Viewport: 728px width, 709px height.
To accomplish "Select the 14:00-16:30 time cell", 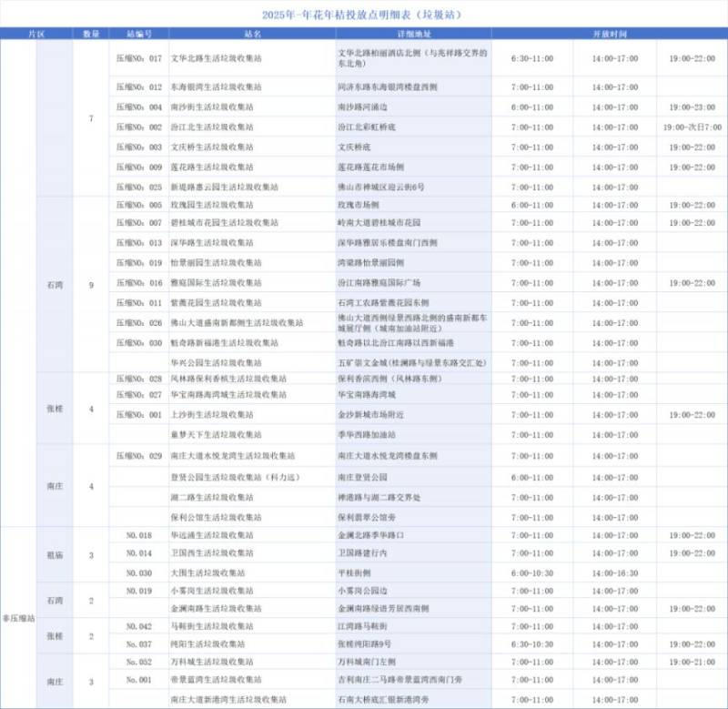I will [x=615, y=573].
